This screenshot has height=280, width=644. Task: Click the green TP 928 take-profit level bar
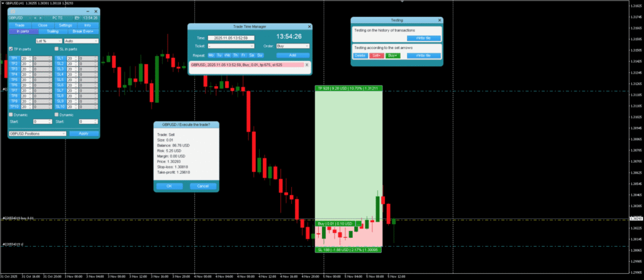(x=348, y=89)
